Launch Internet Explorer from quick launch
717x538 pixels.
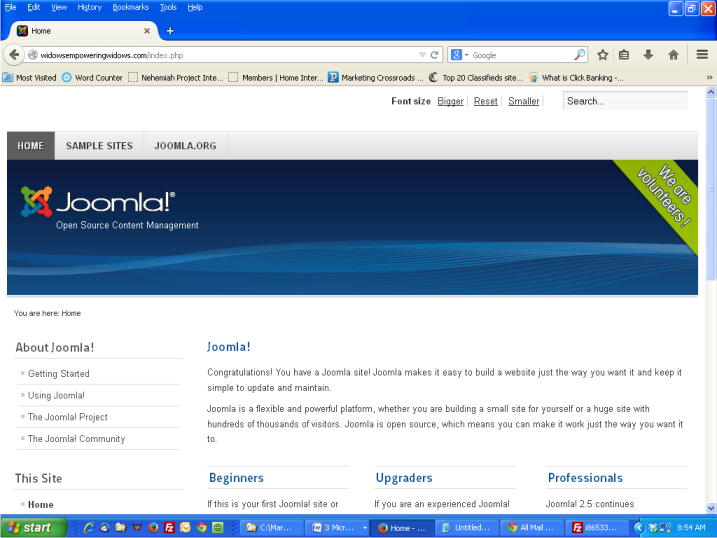click(89, 527)
